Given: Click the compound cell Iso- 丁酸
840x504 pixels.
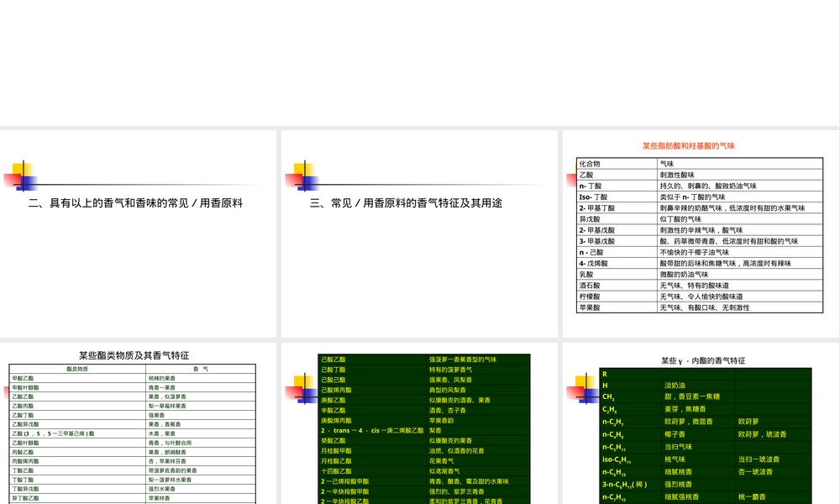Looking at the screenshot, I should (617, 197).
